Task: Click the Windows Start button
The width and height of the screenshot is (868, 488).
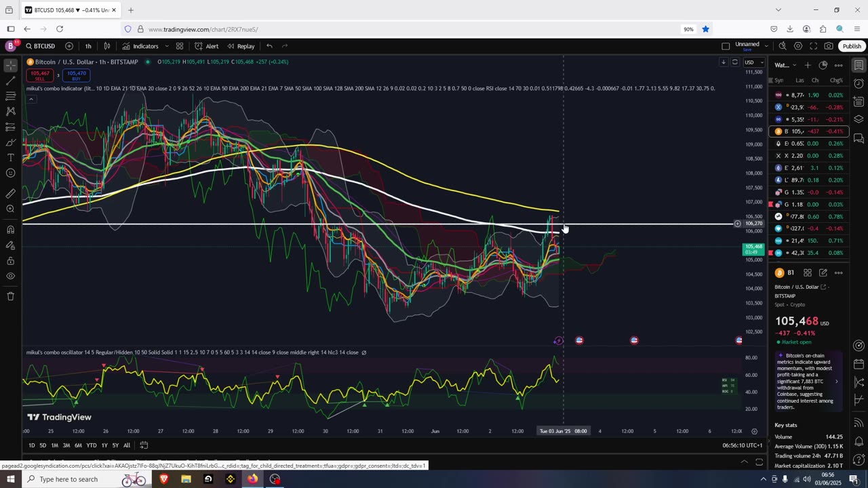Action: (x=11, y=479)
